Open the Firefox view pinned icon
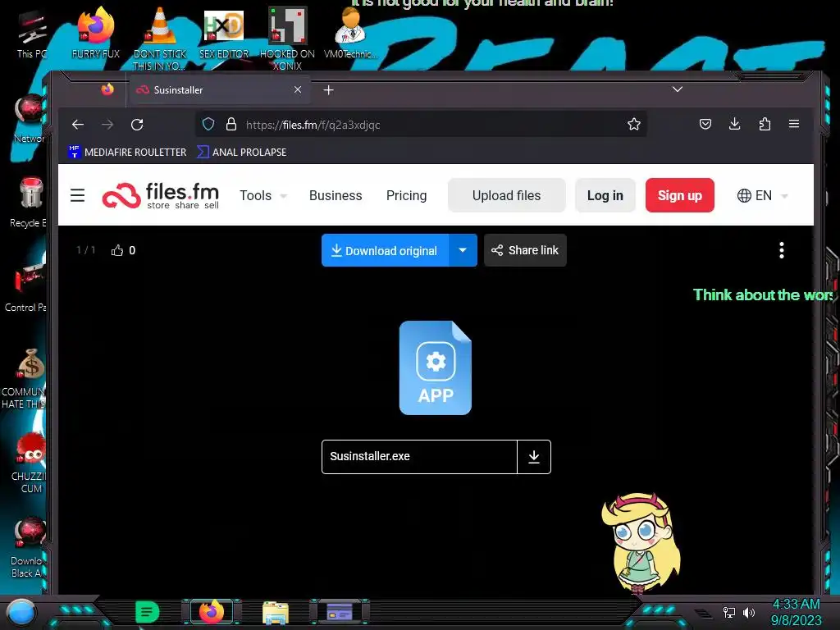 tap(107, 89)
